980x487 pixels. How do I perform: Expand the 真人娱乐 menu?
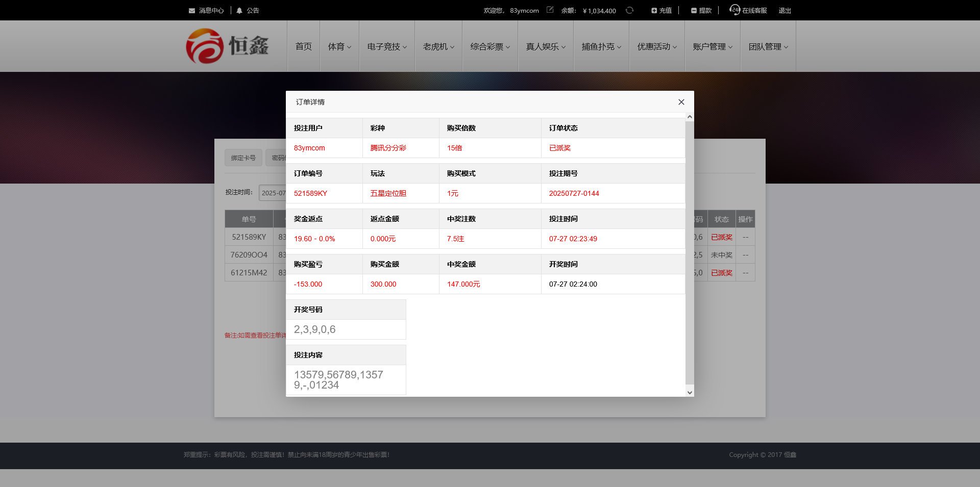(x=546, y=46)
